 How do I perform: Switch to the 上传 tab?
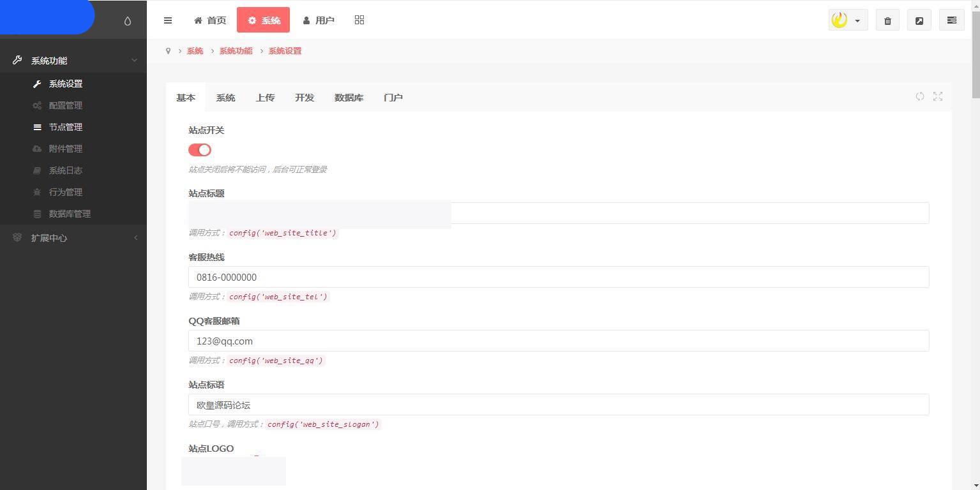(265, 98)
